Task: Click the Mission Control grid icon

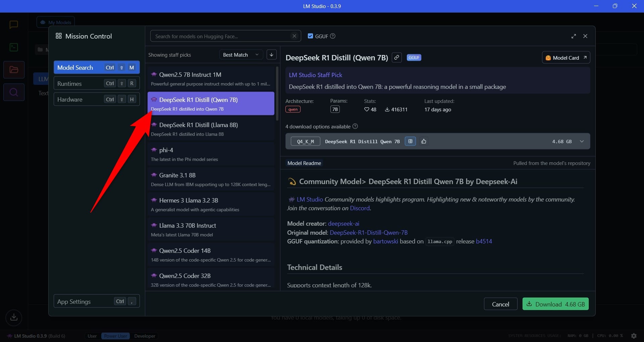Action: 59,36
